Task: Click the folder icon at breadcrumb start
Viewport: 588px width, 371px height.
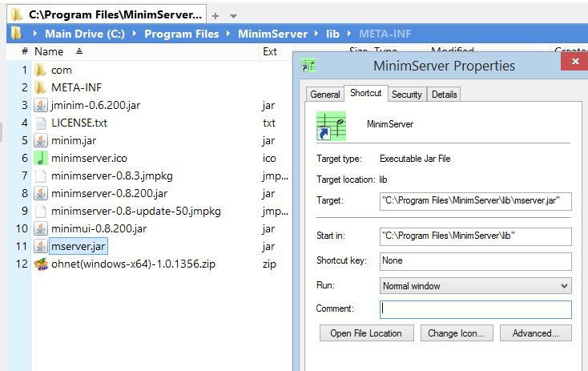Action: (x=16, y=34)
